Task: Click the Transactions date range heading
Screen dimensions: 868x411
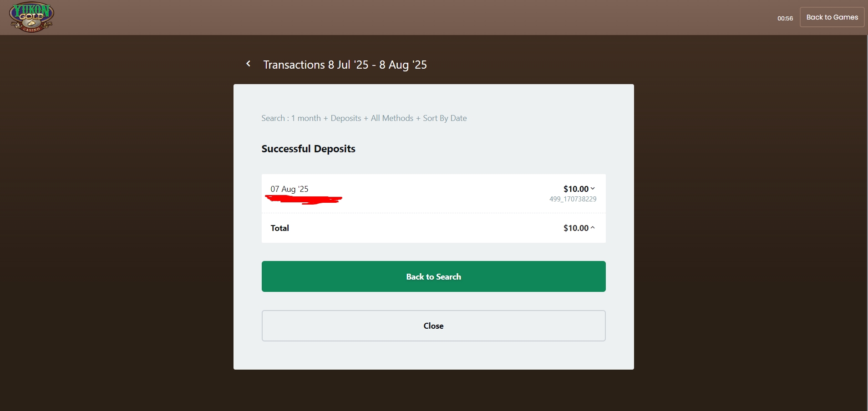Action: [x=345, y=65]
